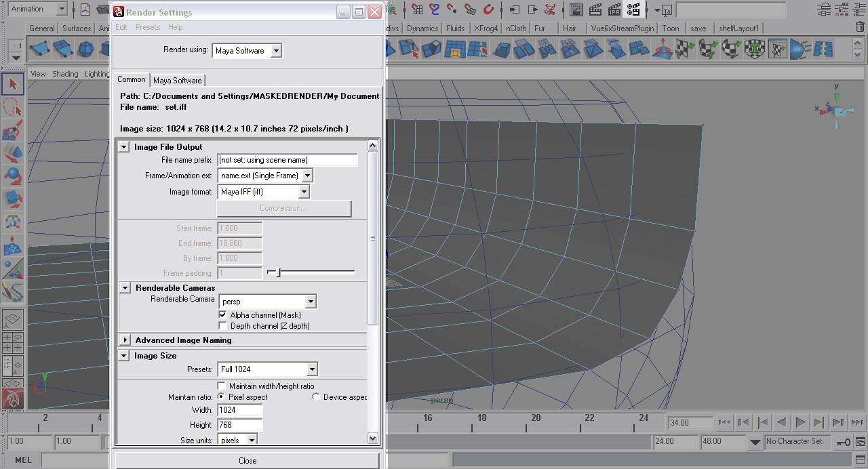Viewport: 868px width, 469px height.
Task: Switch to the Maya Software tab
Action: pos(177,80)
